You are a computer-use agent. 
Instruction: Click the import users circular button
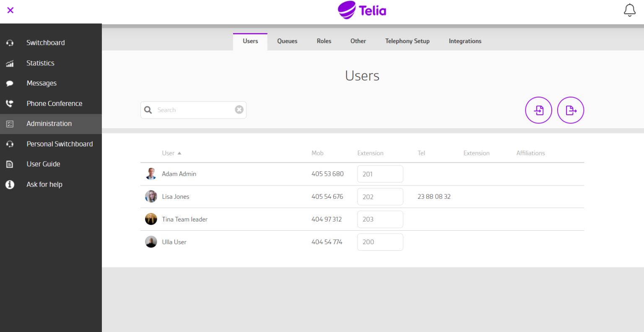point(538,110)
